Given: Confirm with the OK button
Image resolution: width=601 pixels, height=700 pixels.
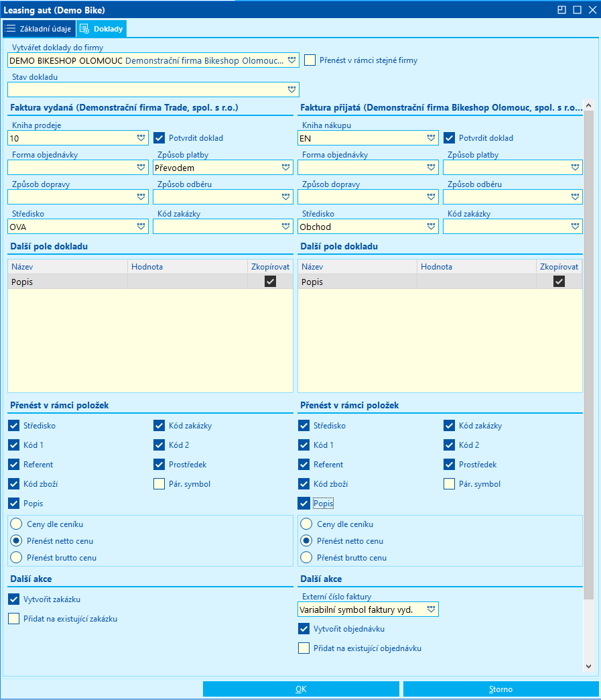Looking at the screenshot, I should [301, 689].
